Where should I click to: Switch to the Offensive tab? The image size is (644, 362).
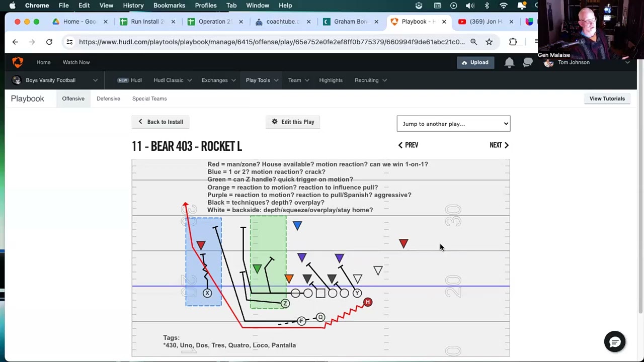[73, 99]
